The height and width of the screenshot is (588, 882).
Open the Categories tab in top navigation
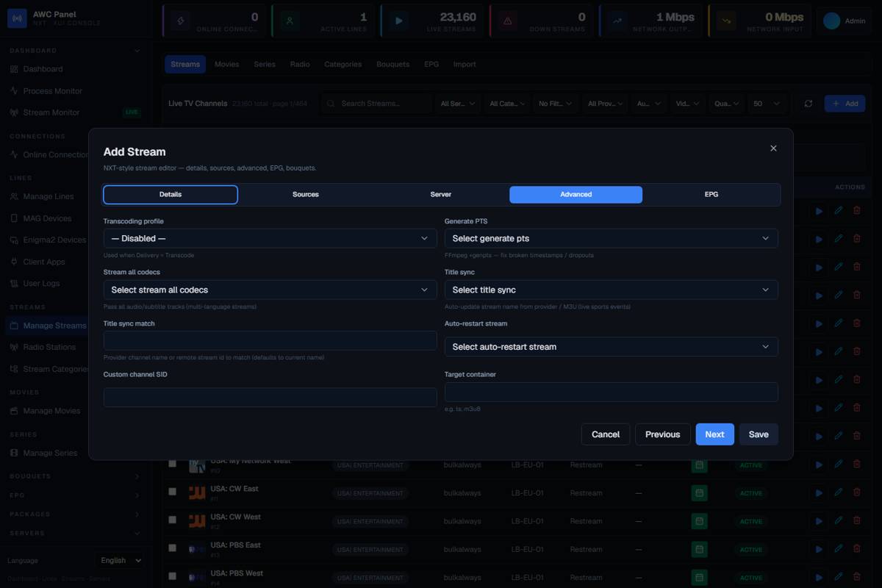point(343,64)
